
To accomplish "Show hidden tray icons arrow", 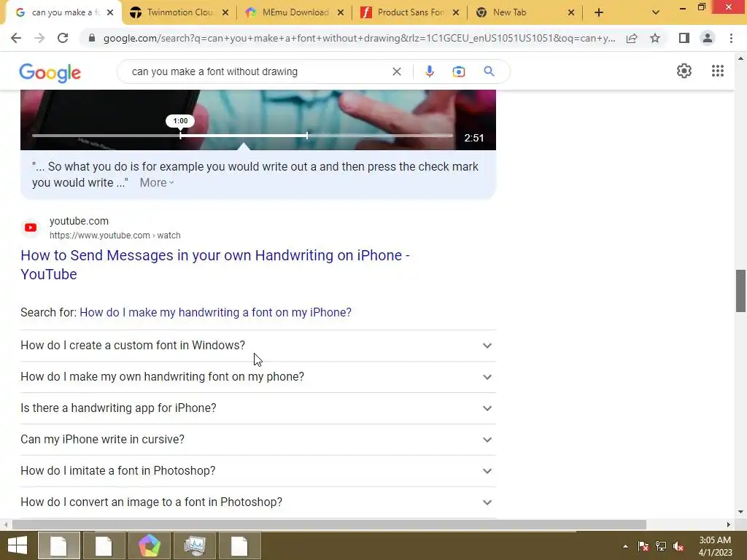I will point(625,546).
